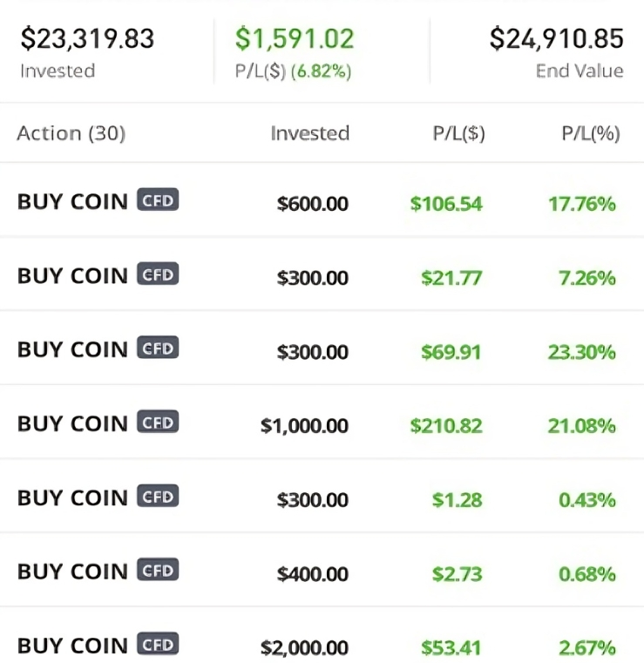The image size is (644, 663).
Task: Click the CFD badge on the $400.00 row
Action: point(158,572)
